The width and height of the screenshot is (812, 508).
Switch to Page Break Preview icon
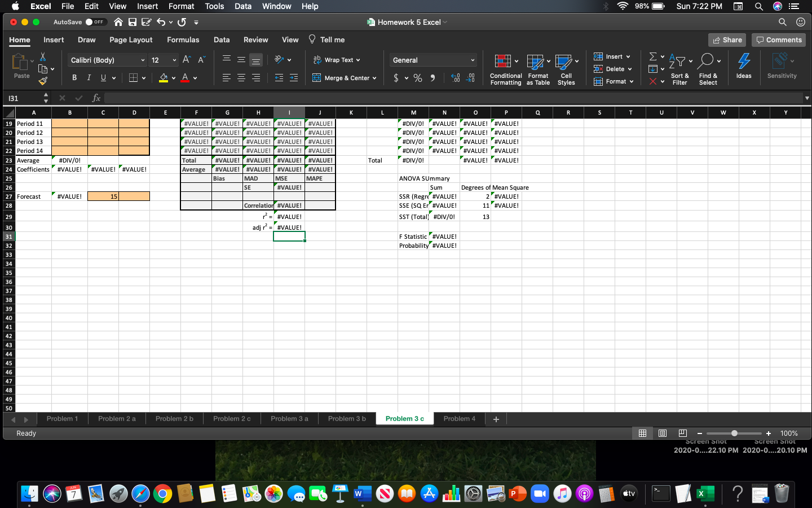[x=682, y=433]
